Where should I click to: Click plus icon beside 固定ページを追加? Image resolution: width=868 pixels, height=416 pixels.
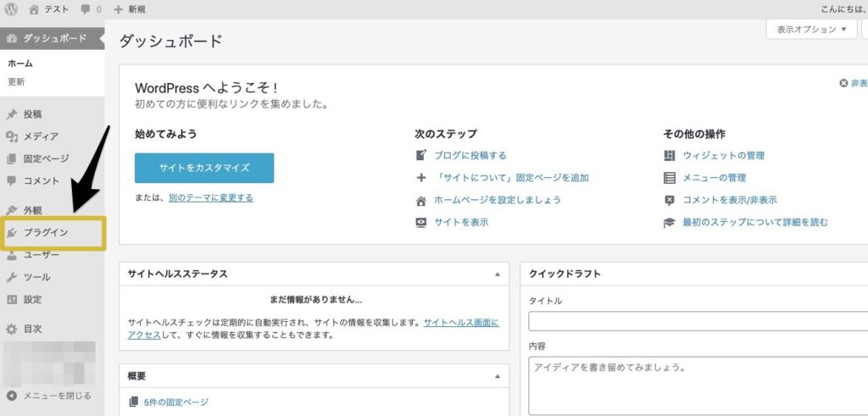(421, 178)
